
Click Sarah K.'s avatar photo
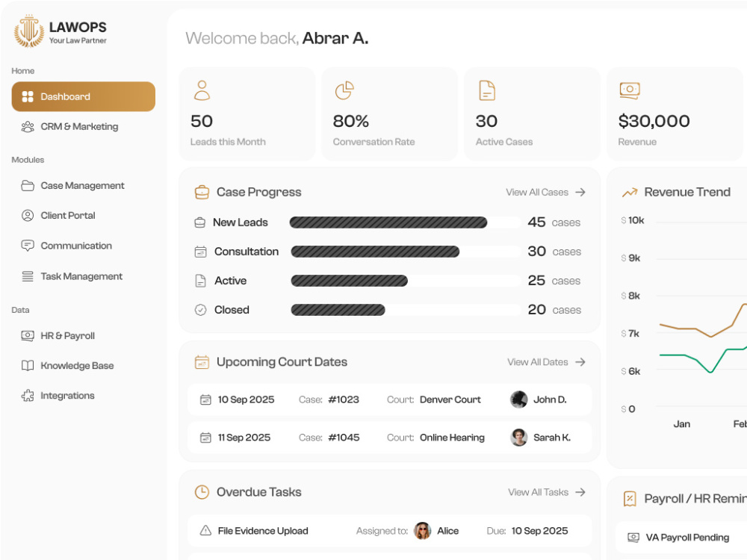tap(519, 438)
